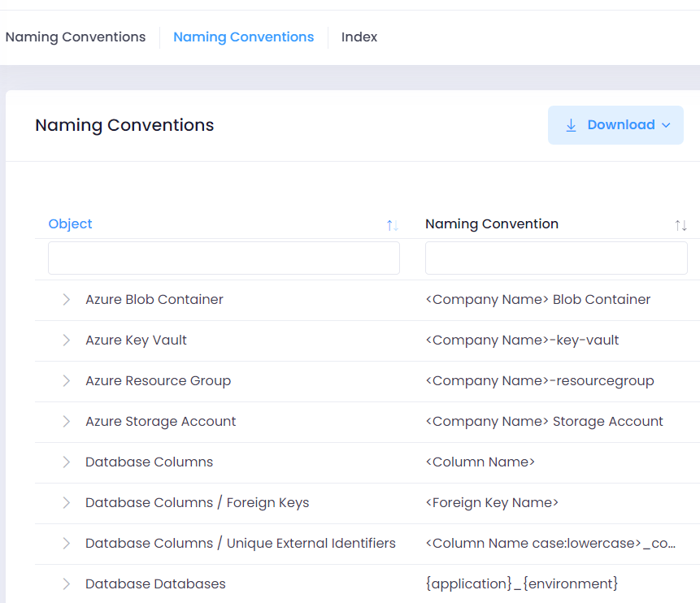Expand the Database Columns / Foreign Keys row
This screenshot has width=700, height=603.
pos(66,502)
